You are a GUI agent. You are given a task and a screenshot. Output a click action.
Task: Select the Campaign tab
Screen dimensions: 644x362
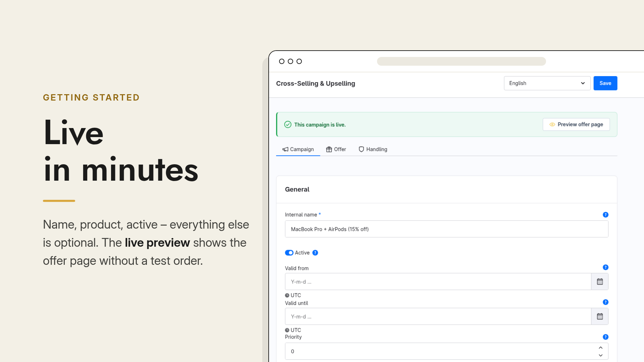click(298, 149)
